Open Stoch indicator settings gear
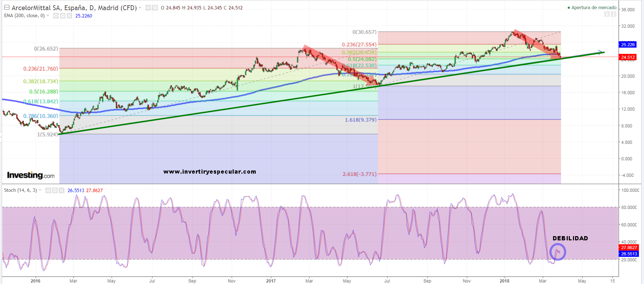 coord(55,190)
